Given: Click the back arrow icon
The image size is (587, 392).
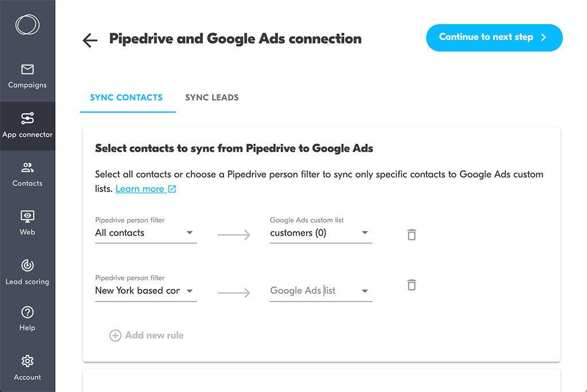Looking at the screenshot, I should [x=90, y=40].
